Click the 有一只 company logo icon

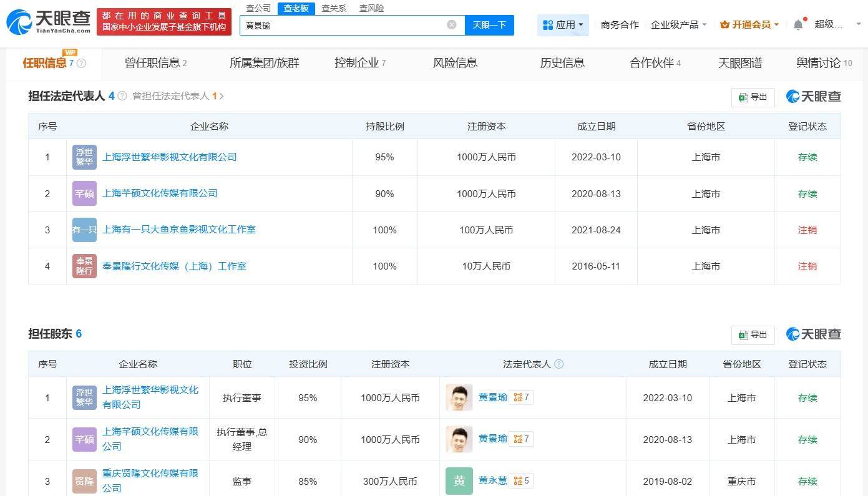point(84,230)
